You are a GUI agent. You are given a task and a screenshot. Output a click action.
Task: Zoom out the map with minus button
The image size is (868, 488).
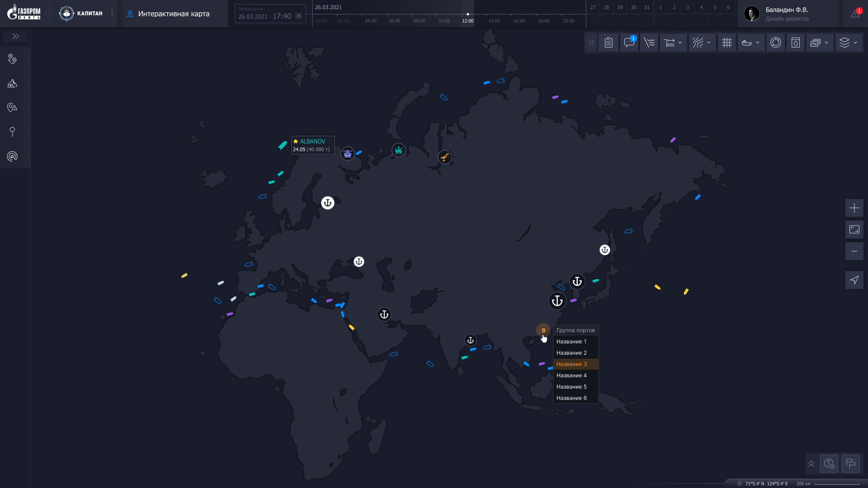pyautogui.click(x=854, y=251)
